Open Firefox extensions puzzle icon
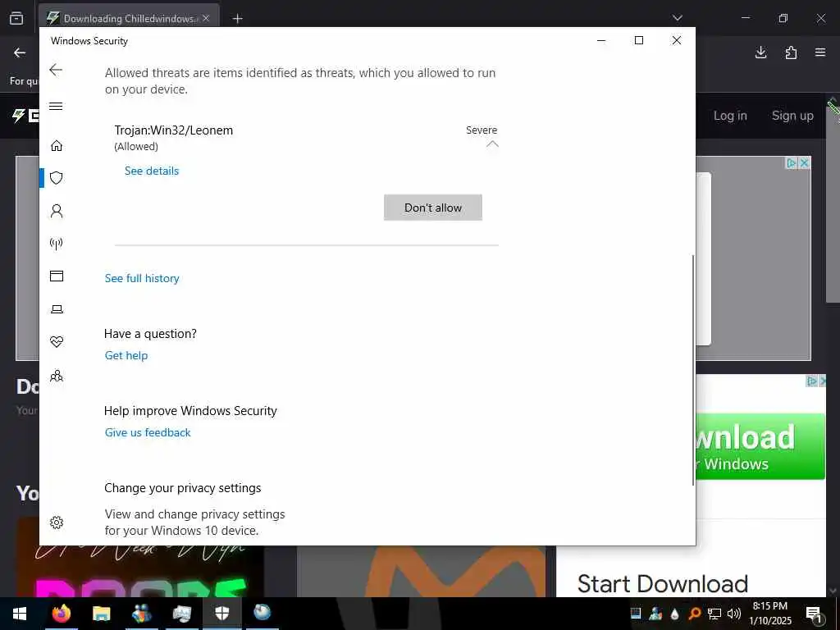This screenshot has width=840, height=630. [791, 52]
